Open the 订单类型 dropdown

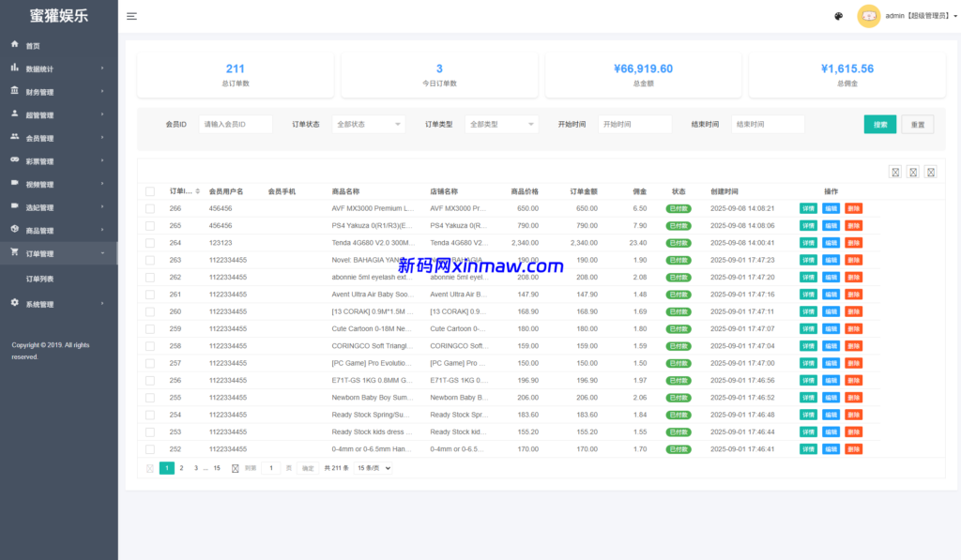[501, 124]
